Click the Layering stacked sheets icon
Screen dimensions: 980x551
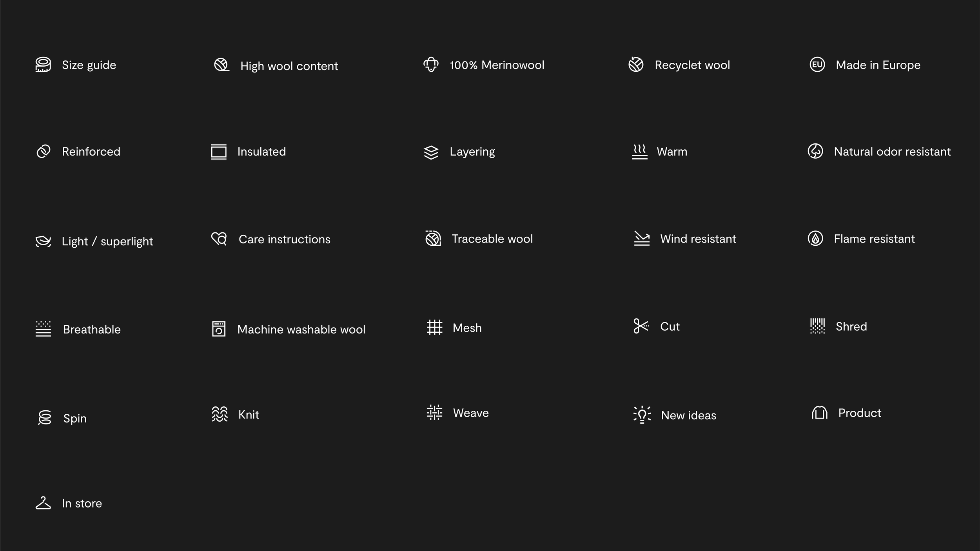click(x=431, y=152)
